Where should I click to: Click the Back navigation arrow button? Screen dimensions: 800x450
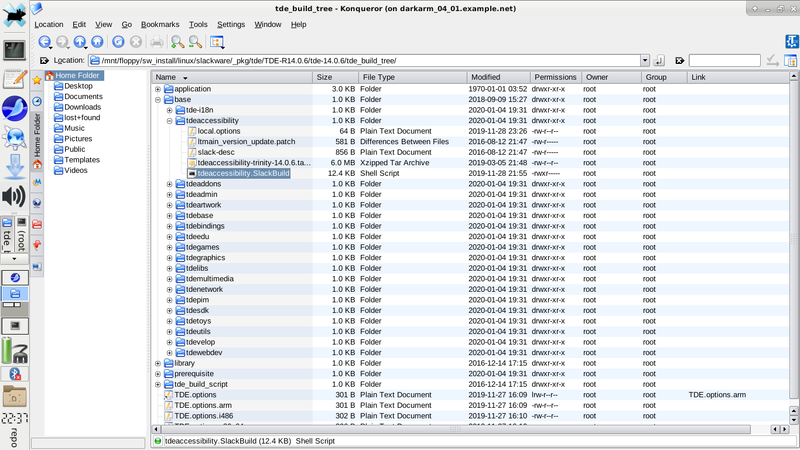(x=45, y=42)
